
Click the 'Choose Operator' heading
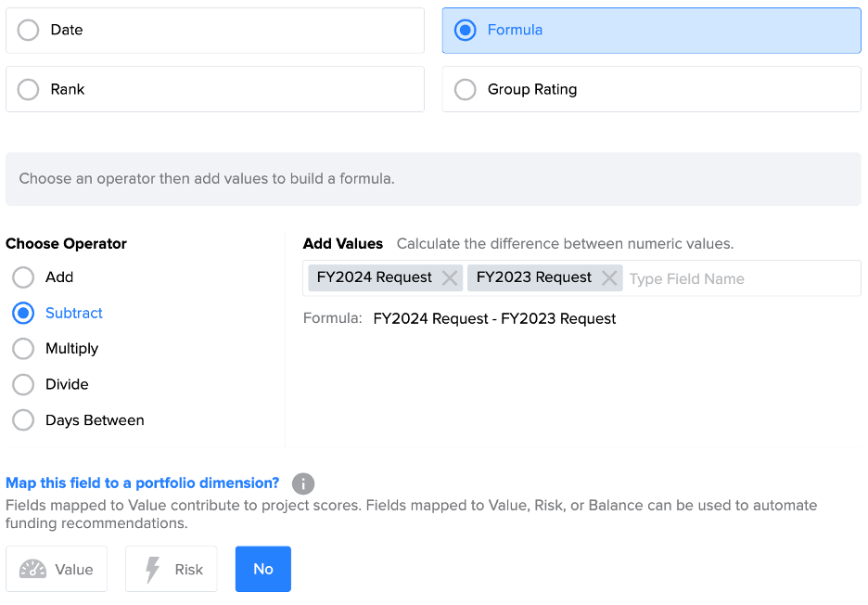[66, 244]
